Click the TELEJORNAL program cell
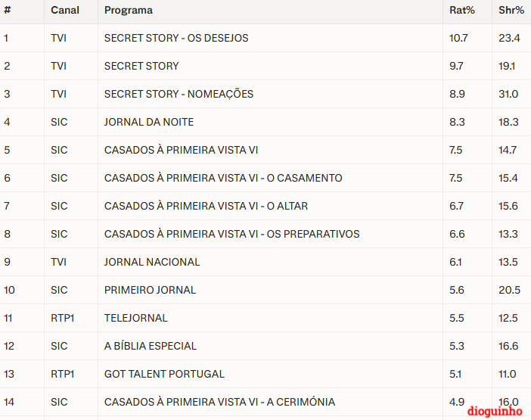Screen dimensions: 531x420 point(136,318)
